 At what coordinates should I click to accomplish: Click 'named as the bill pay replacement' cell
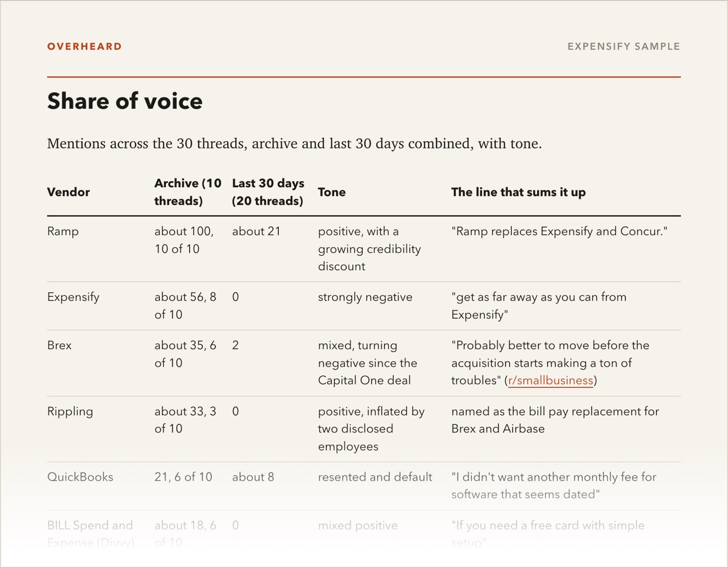(555, 420)
